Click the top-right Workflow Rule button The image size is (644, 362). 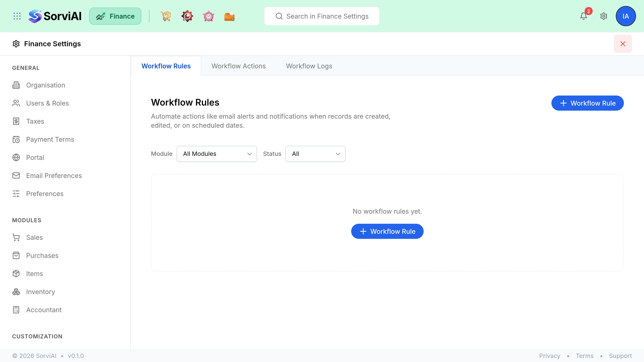click(x=587, y=103)
